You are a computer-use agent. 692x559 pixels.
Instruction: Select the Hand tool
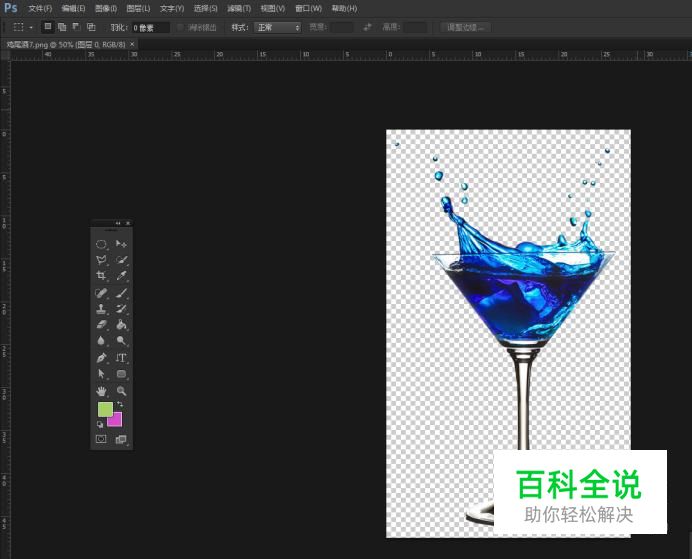[x=101, y=390]
